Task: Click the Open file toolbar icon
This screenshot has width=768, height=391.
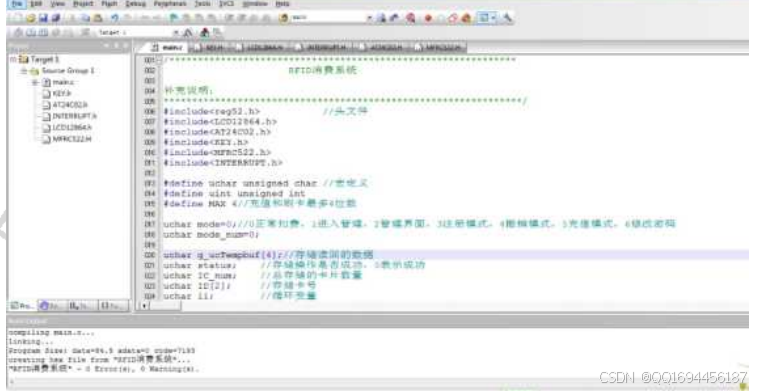Action: (30, 18)
